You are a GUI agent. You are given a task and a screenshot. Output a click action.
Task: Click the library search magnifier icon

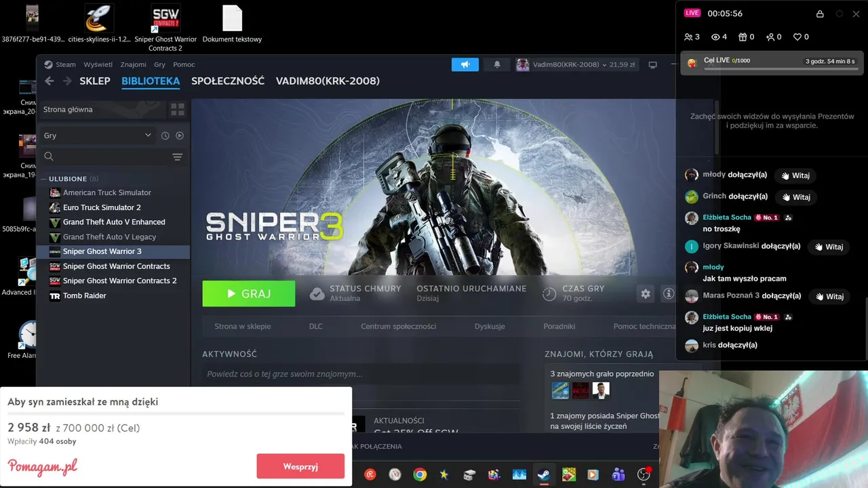click(x=49, y=157)
